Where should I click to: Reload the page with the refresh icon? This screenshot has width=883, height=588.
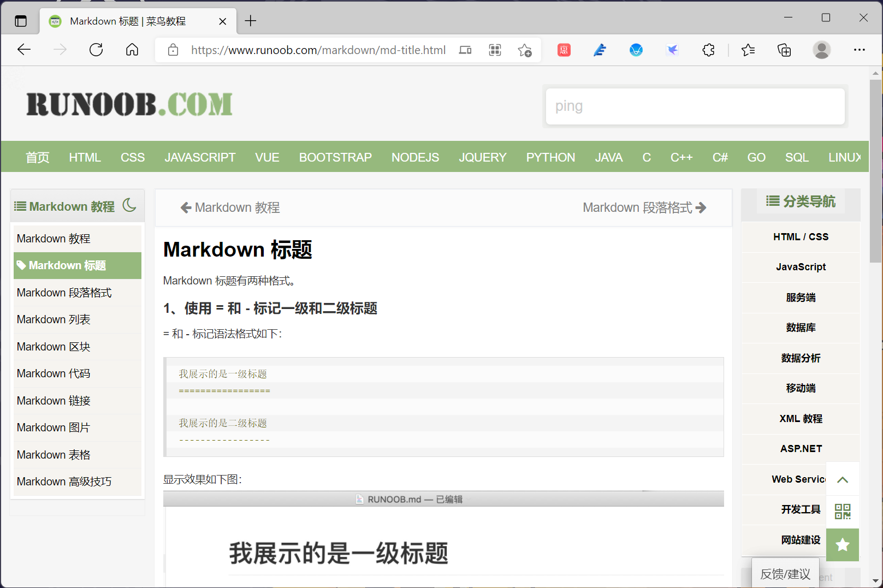96,50
